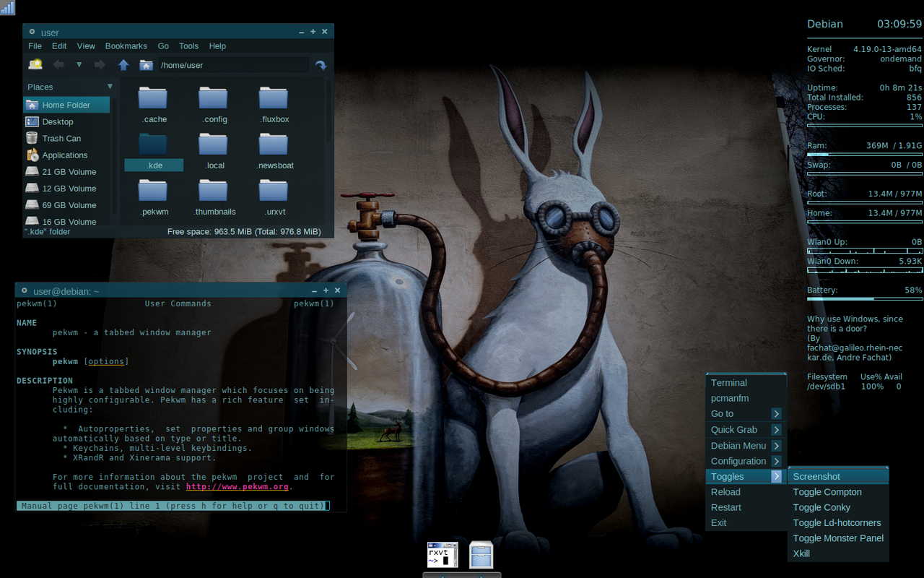Image resolution: width=924 pixels, height=578 pixels.
Task: Click the jump-to-path arrow beside address bar
Action: (321, 65)
